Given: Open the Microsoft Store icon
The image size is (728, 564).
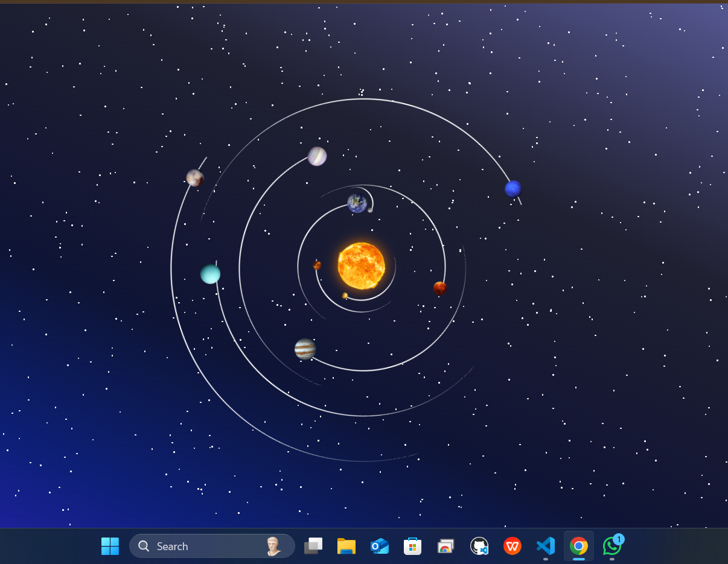Looking at the screenshot, I should (412, 546).
